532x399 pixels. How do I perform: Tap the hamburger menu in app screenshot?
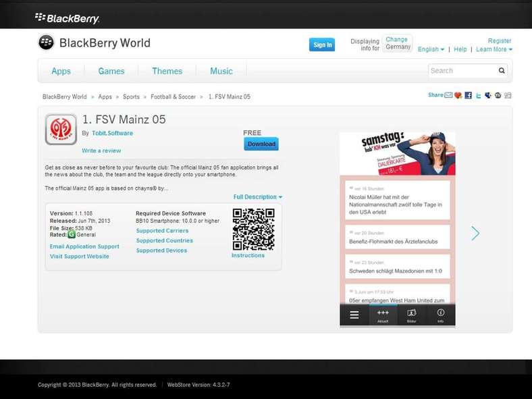354,315
